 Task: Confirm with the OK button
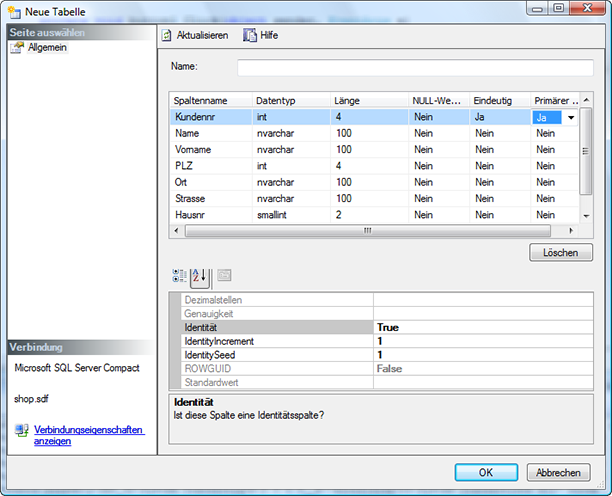(486, 473)
